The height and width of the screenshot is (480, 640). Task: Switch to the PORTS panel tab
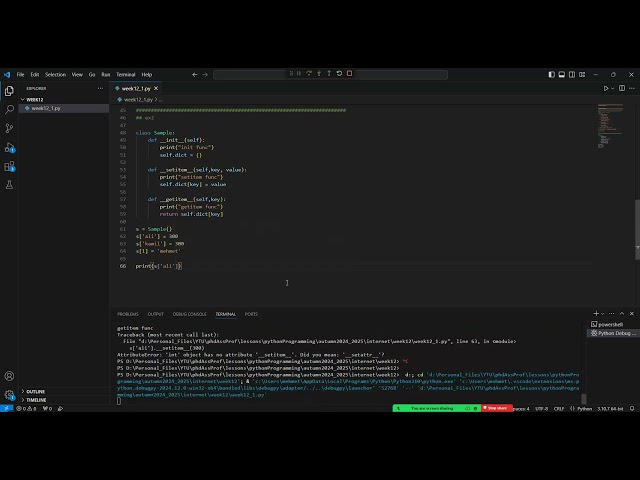click(x=251, y=314)
